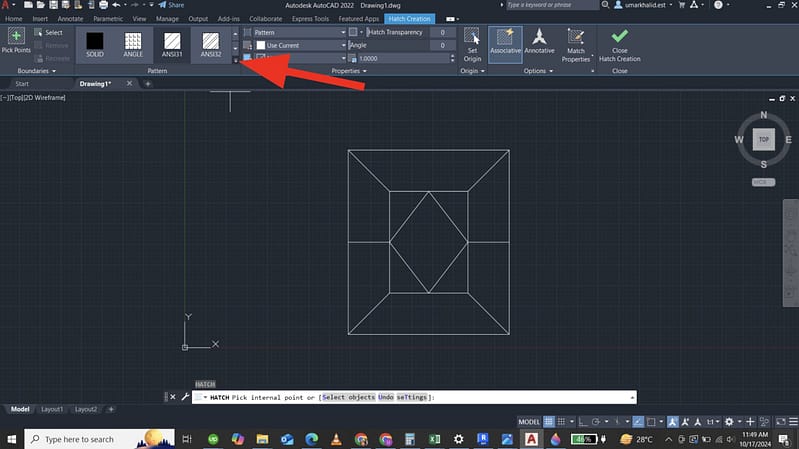
Task: Open command line customize wrench
Action: (x=185, y=397)
